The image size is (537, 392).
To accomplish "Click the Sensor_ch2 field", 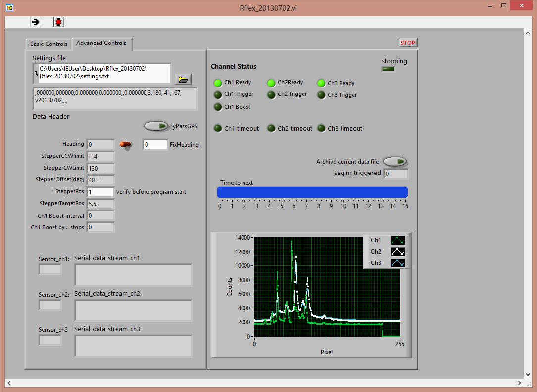I will tap(50, 305).
